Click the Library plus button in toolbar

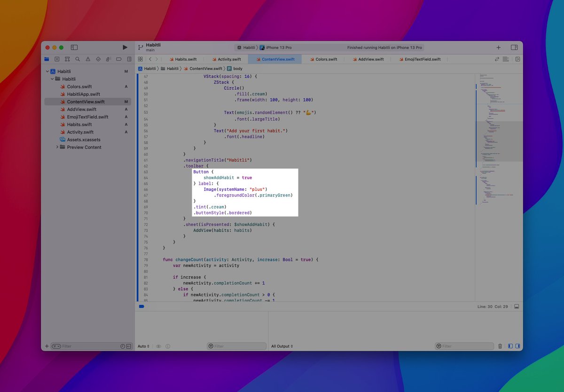point(499,47)
